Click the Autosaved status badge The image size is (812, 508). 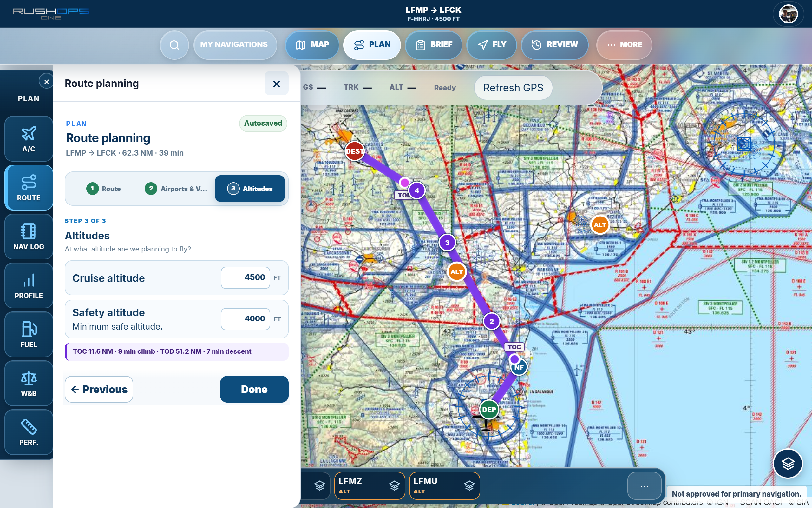coord(263,123)
